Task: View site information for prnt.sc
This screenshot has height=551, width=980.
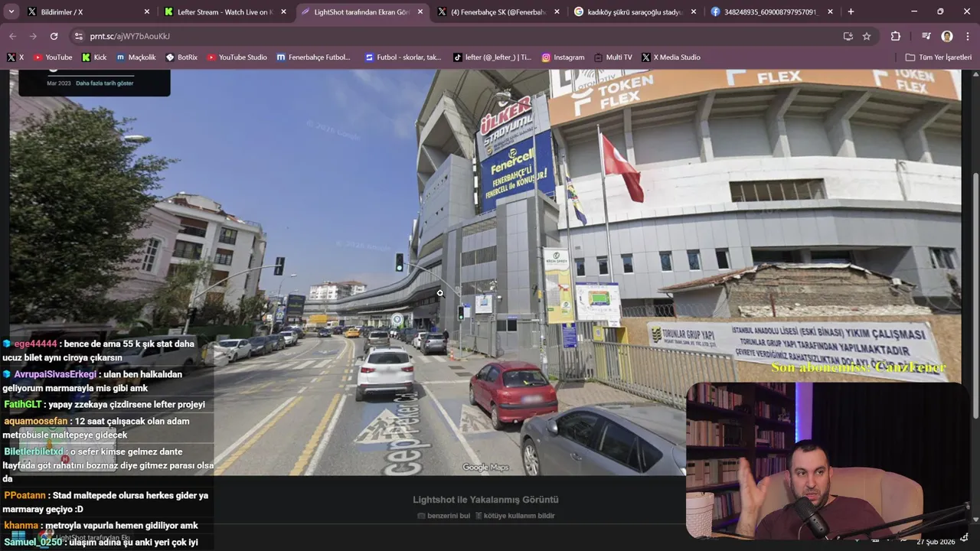Action: (x=79, y=36)
